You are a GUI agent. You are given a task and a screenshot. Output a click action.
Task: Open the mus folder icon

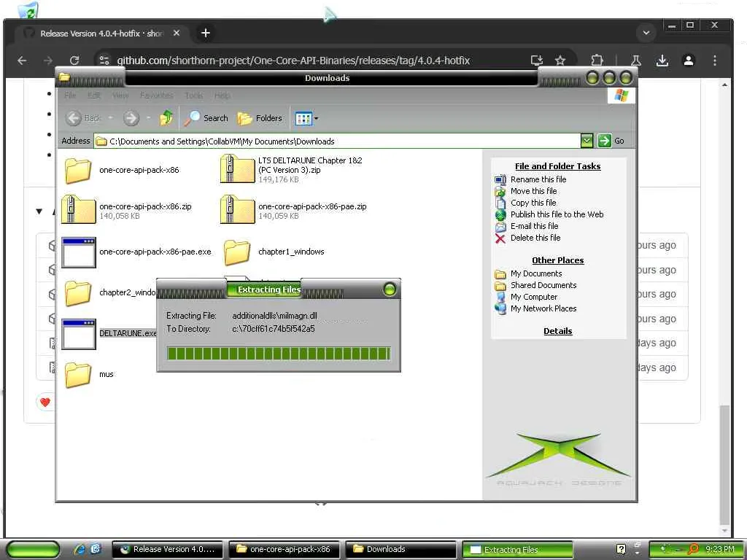(77, 375)
